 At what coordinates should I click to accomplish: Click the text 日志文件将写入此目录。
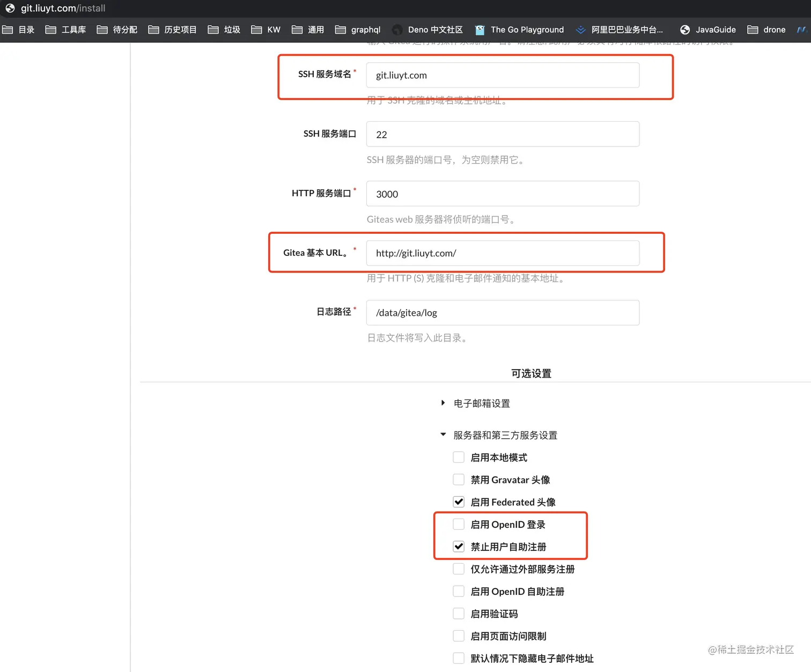(x=418, y=338)
